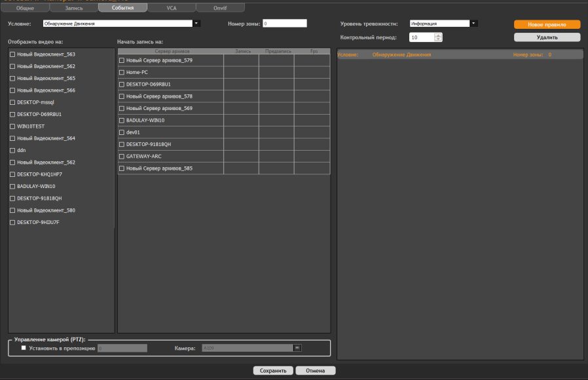
Task: Enable dev01 archive server recording
Action: pos(122,132)
